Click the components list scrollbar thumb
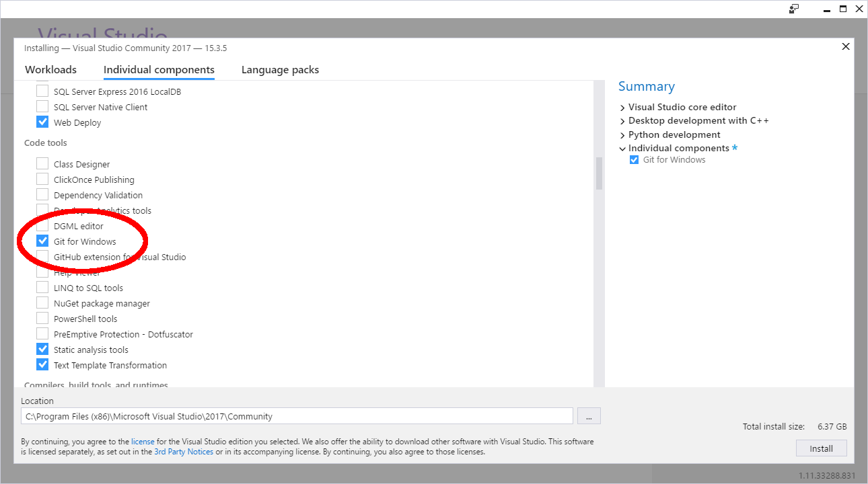 599,173
